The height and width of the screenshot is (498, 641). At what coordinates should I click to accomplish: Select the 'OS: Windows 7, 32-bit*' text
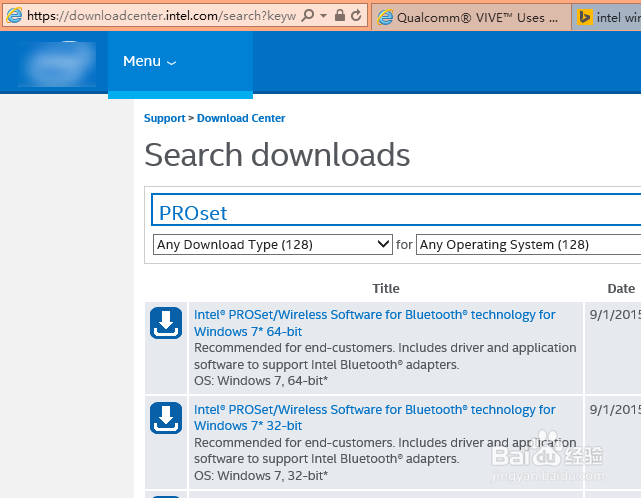tap(261, 476)
